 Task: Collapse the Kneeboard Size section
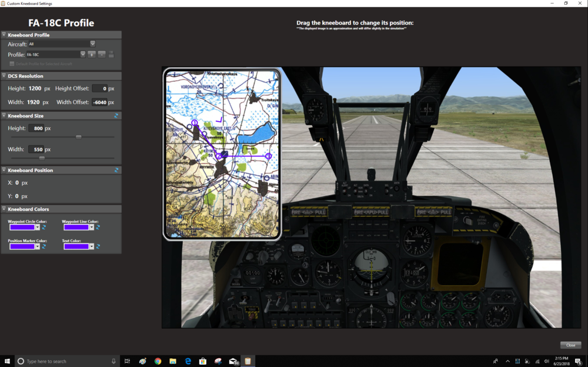[4, 116]
